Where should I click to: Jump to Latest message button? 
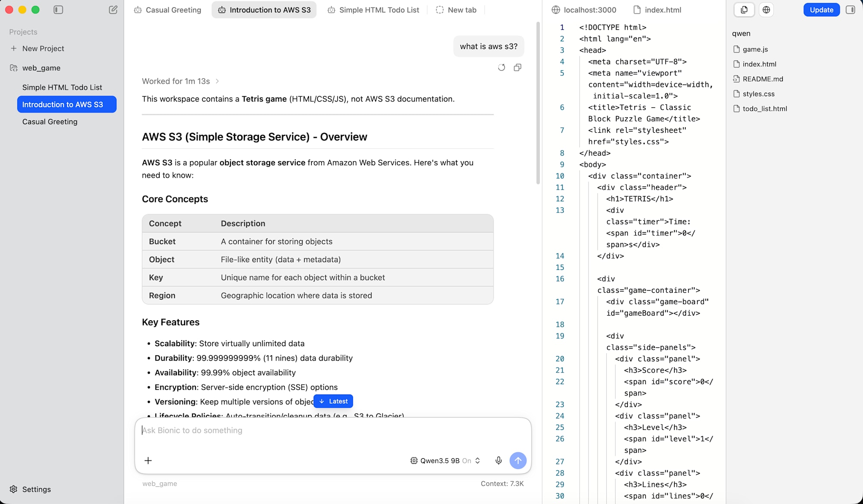[333, 401]
